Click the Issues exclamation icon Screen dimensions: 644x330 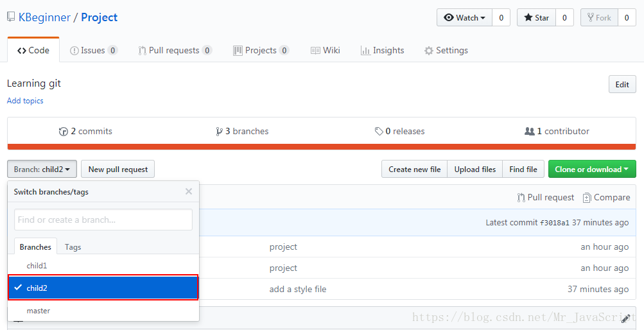coord(74,51)
